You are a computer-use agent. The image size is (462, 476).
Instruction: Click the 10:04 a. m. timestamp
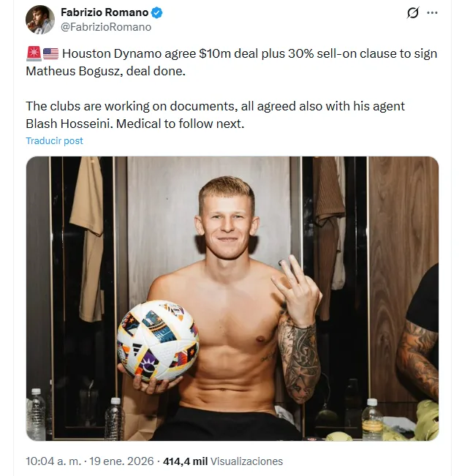(x=53, y=461)
